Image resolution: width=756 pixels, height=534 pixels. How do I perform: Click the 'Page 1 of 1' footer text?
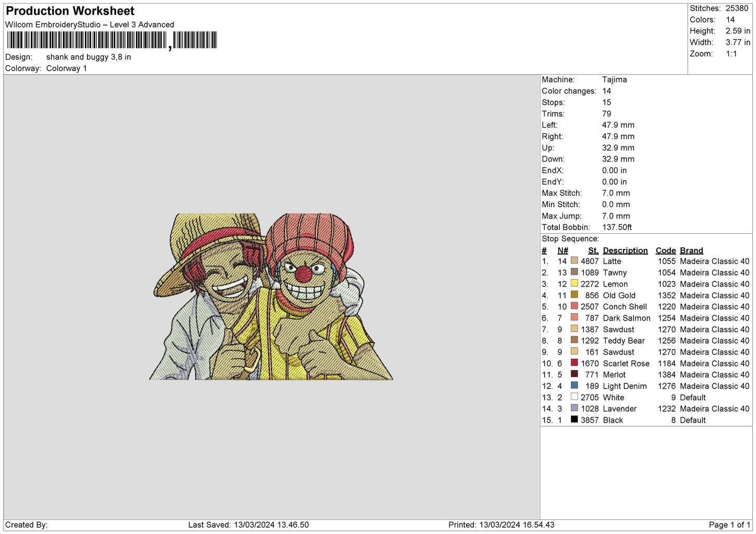point(729,525)
